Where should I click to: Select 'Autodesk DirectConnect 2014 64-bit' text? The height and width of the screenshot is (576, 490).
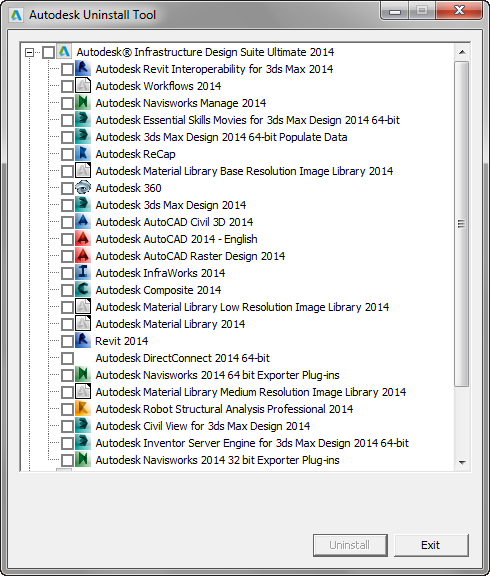tap(183, 358)
